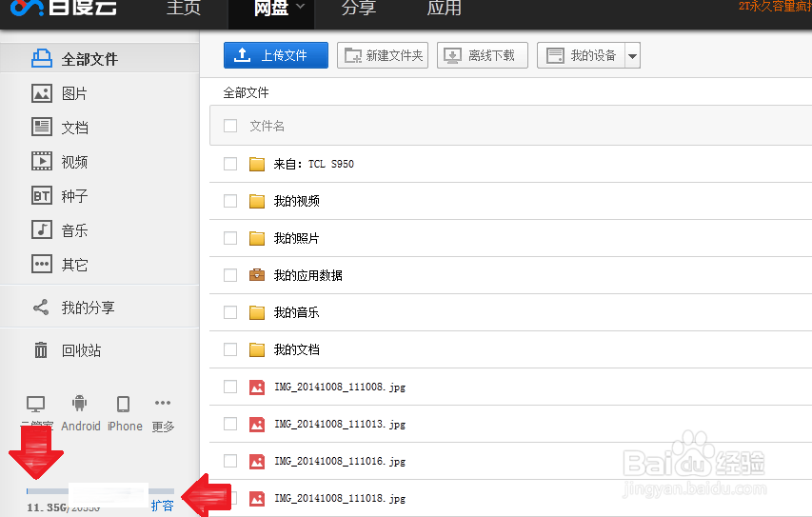Screen dimensions: 812x517
Task: Click the 上传文件 upload button
Action: [x=276, y=55]
